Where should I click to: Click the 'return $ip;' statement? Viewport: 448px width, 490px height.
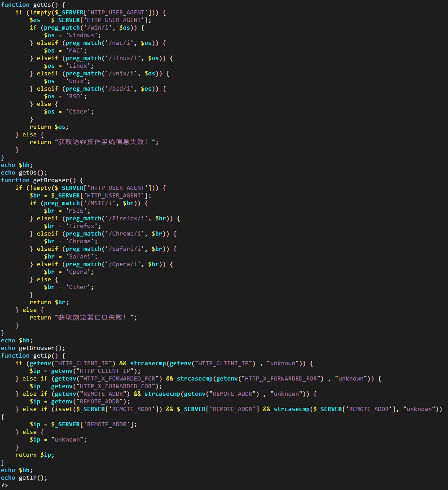35,455
